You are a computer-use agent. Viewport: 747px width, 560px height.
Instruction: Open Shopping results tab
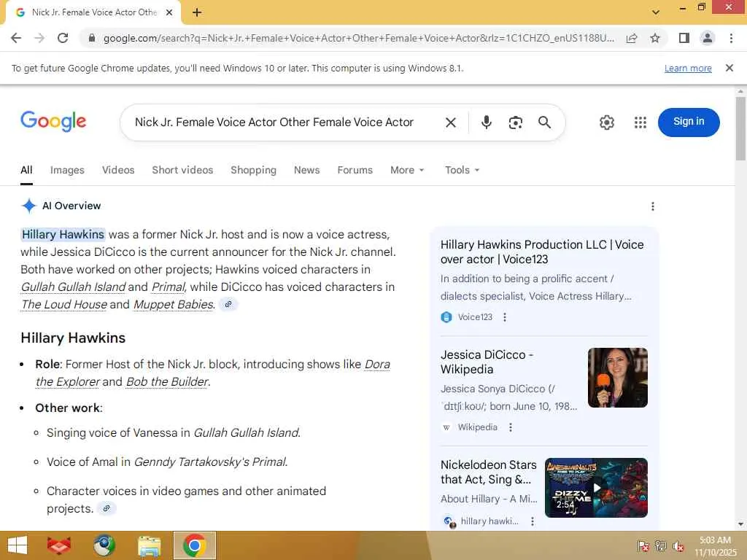point(253,170)
